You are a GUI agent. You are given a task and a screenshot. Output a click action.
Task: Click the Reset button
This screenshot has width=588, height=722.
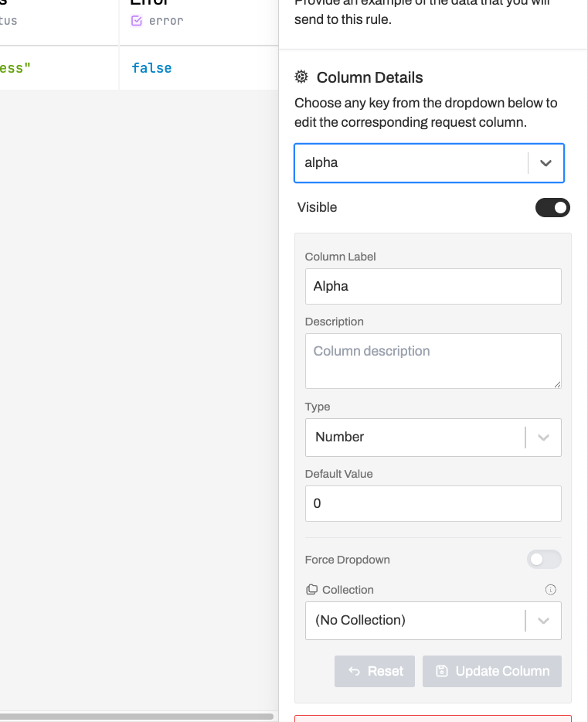375,671
